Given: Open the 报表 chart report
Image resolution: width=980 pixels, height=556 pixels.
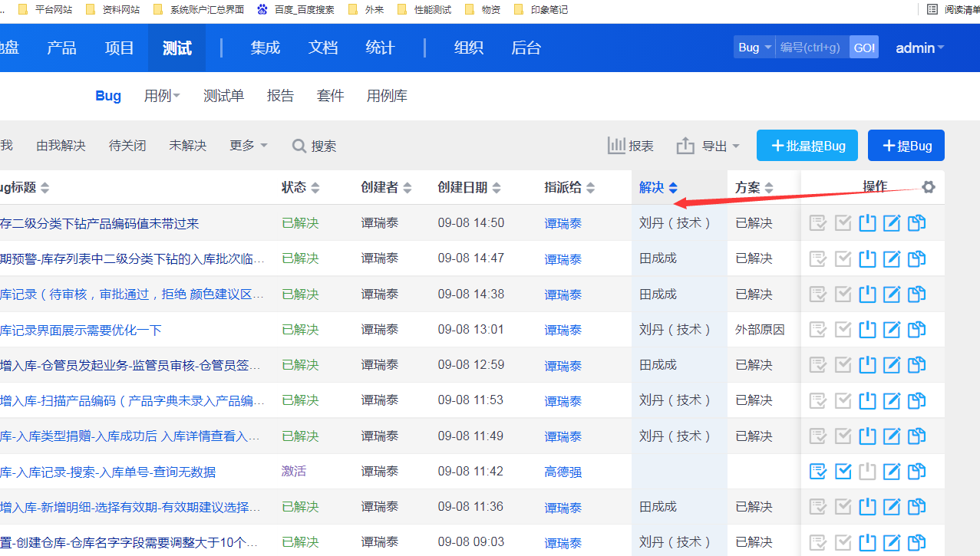Looking at the screenshot, I should coord(631,146).
